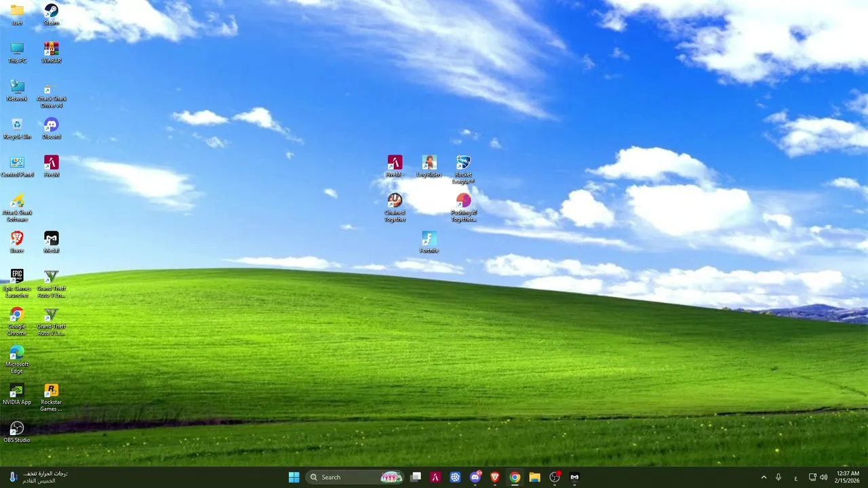Viewport: 868px width, 488px height.
Task: Select the Recycle Bin icon
Action: (x=17, y=128)
